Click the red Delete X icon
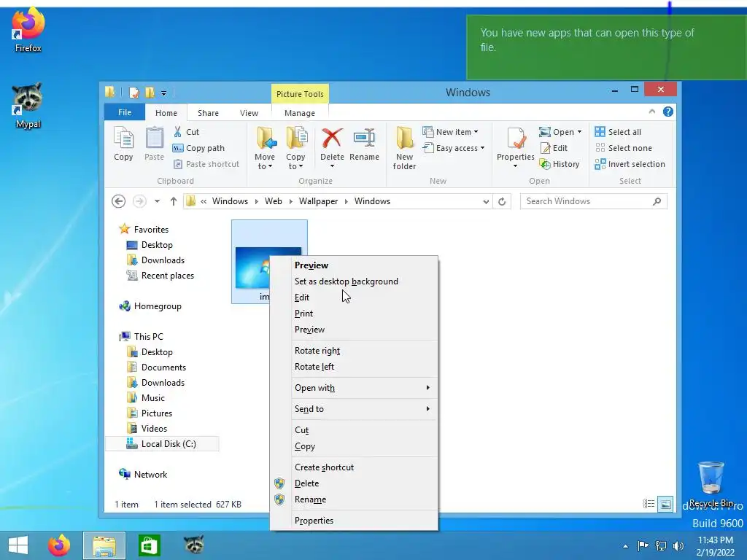This screenshot has height=560, width=747. 332,138
